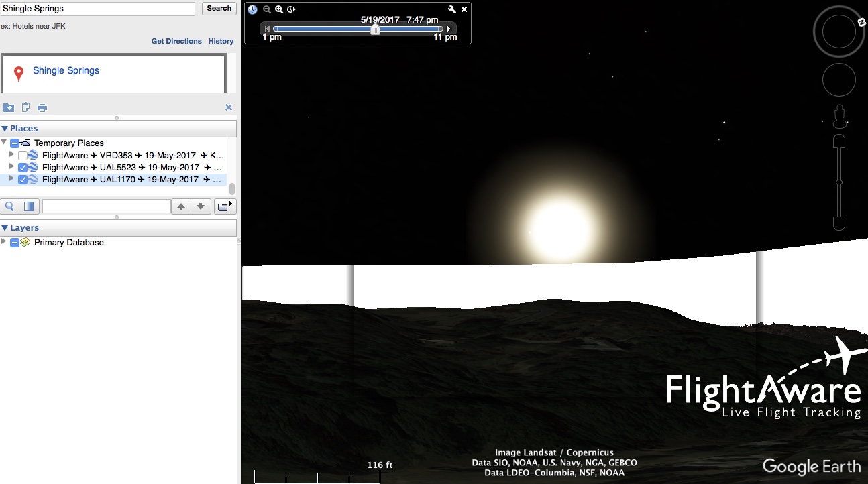
Task: Zoom out the time slider range
Action: 267,9
